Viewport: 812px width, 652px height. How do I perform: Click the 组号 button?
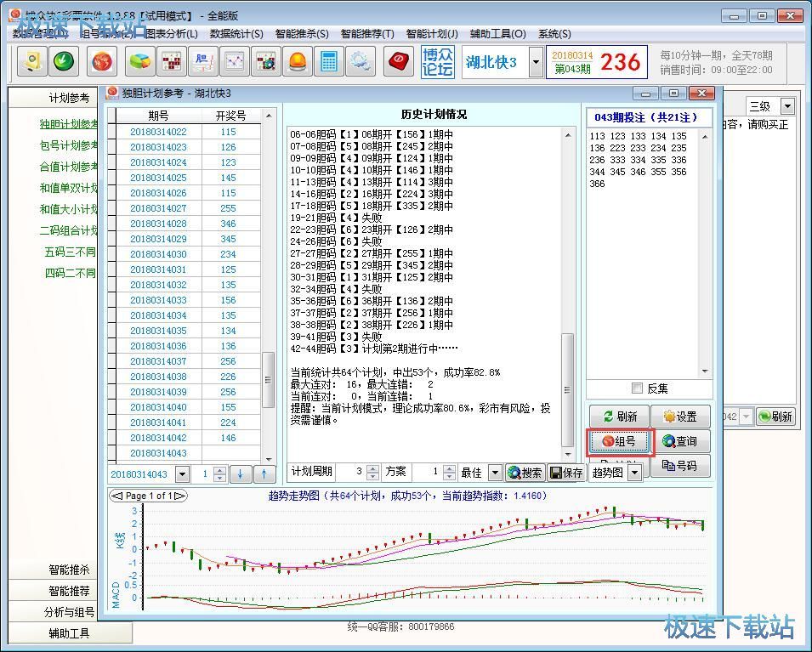coord(620,441)
